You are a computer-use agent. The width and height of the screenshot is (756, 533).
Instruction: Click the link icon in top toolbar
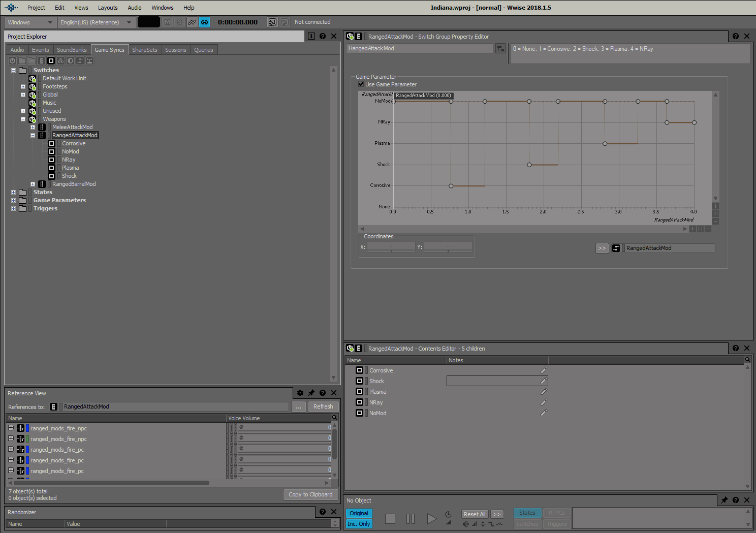coord(204,22)
